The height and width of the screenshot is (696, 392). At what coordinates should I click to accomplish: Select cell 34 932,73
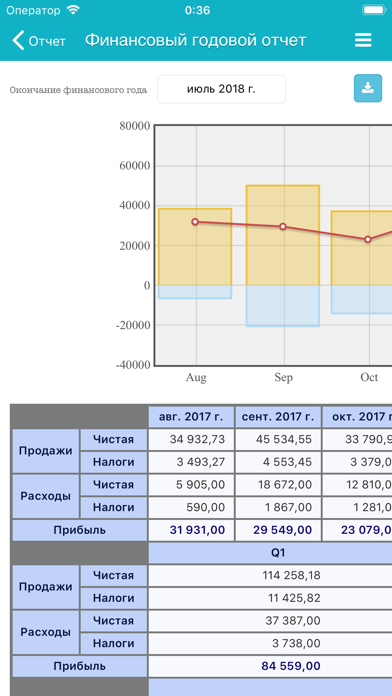pos(191,439)
